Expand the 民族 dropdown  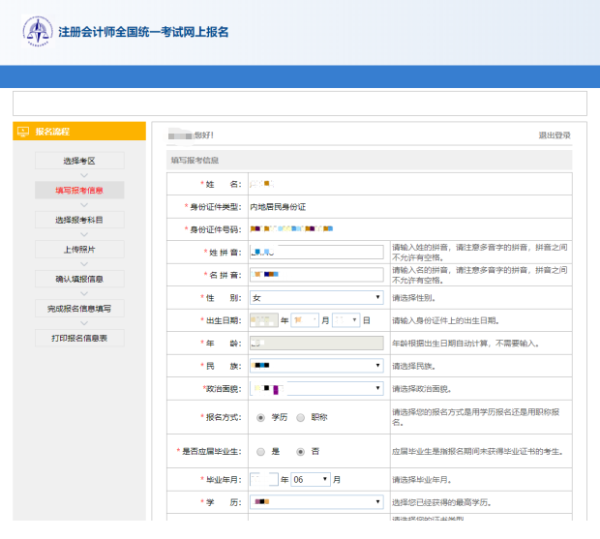pos(317,365)
